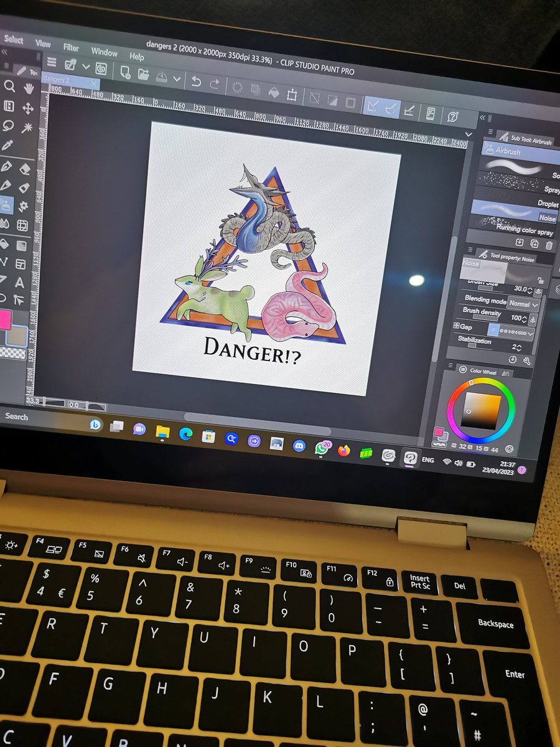Open sub tool detail wrench icon
Viewport: 560px width, 747px height.
528,360
